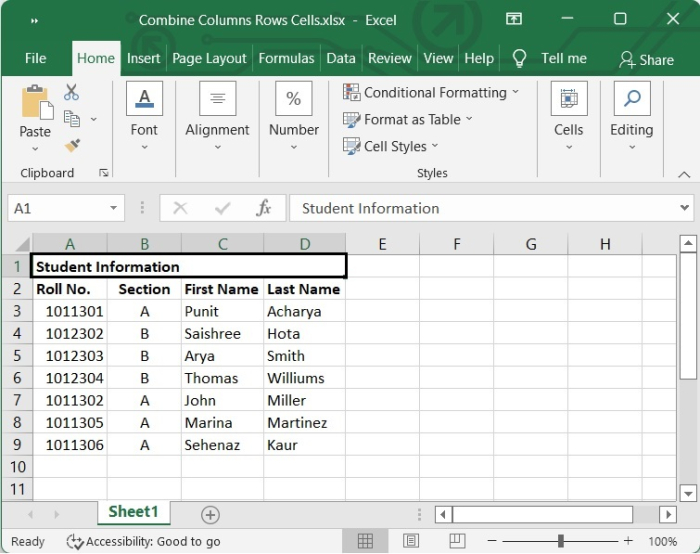Click the zoom slider in status bar

point(560,541)
